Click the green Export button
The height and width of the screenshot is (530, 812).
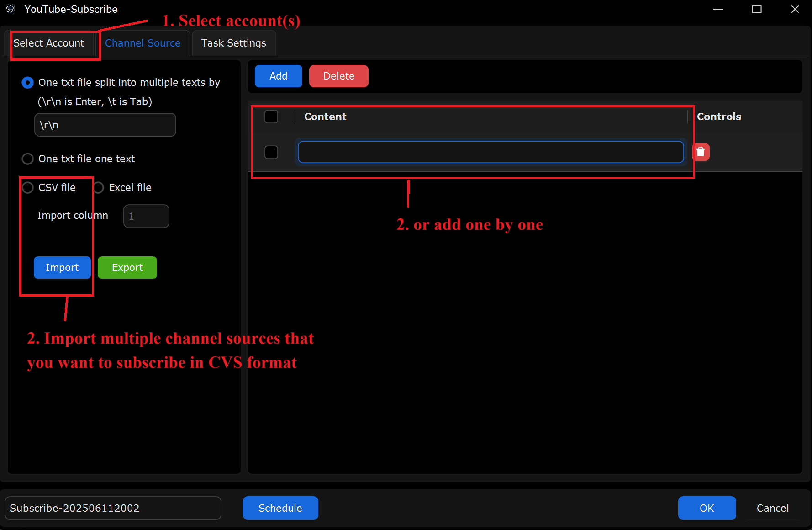point(127,268)
